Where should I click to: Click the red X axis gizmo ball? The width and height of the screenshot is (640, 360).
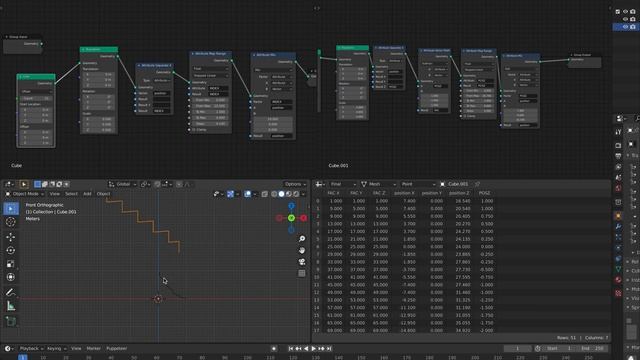[x=303, y=218]
